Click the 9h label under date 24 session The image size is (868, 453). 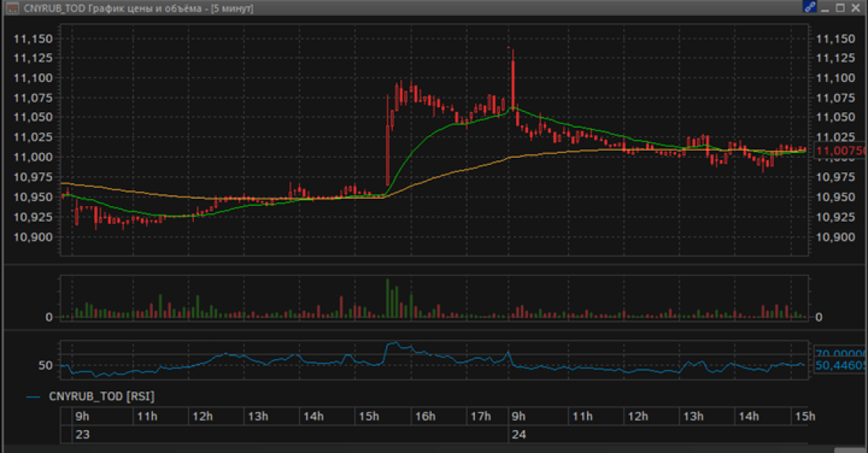[x=518, y=417]
